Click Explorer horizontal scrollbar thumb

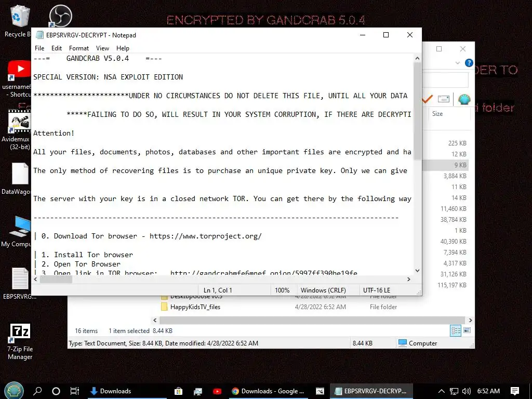point(312,320)
